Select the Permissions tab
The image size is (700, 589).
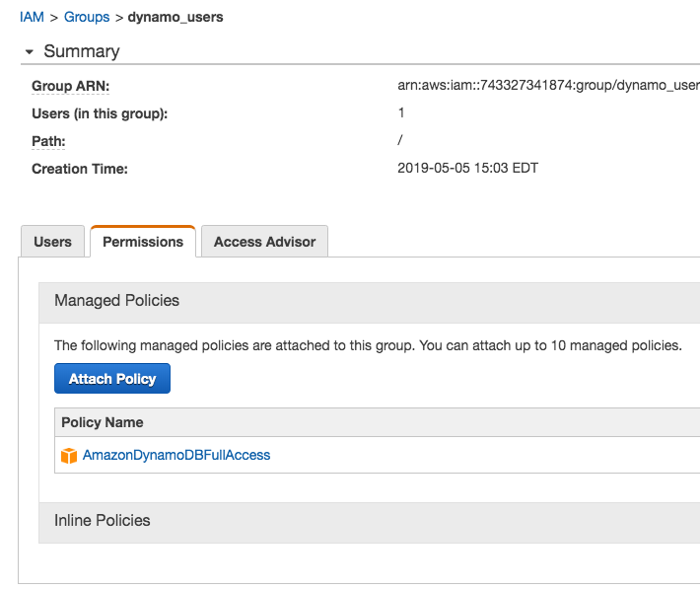click(x=143, y=242)
